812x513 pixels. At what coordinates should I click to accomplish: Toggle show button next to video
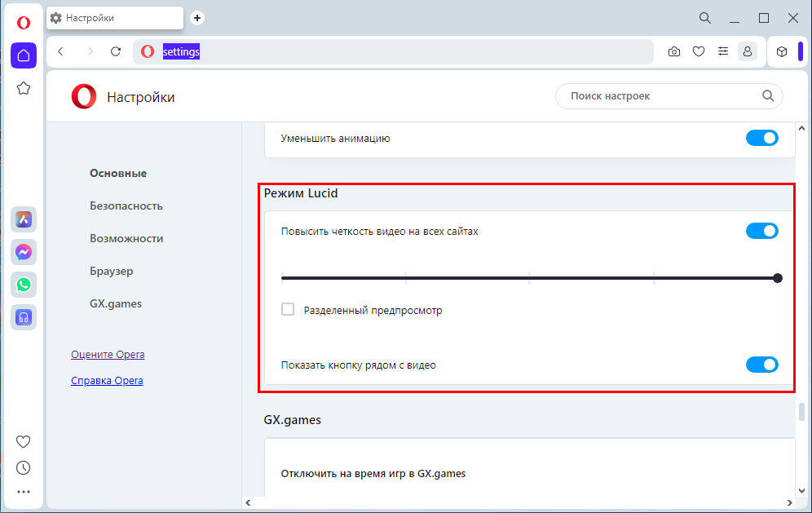point(761,365)
